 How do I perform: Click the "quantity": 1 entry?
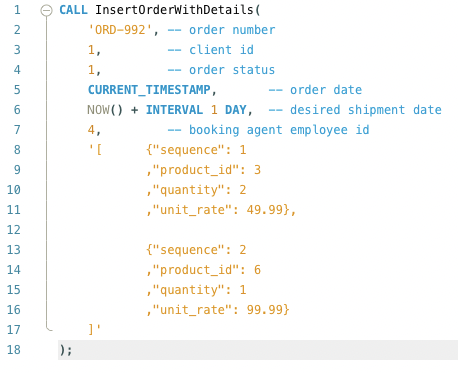coord(200,290)
